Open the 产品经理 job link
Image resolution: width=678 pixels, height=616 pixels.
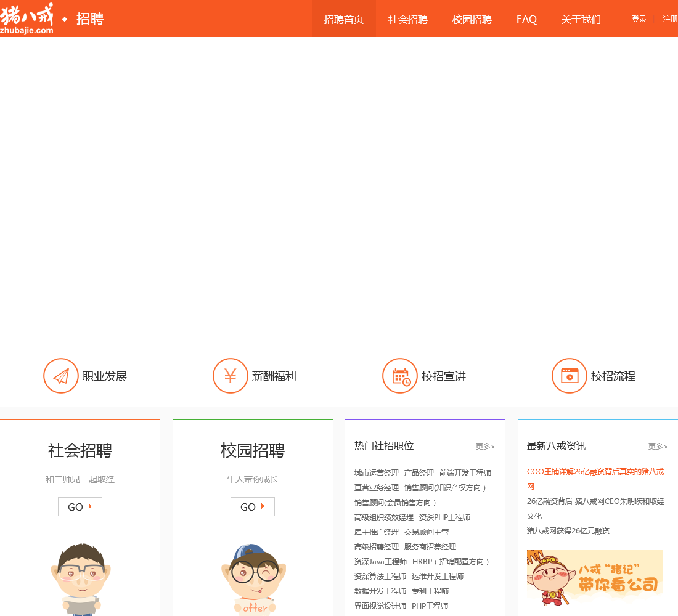tap(419, 473)
